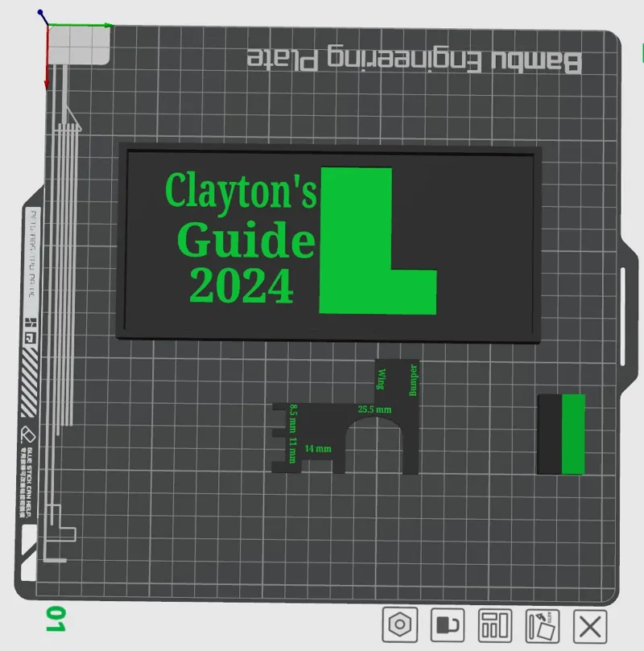Click the "25.5 mm" label on gauge
This screenshot has width=644, height=651.
pyautogui.click(x=374, y=410)
